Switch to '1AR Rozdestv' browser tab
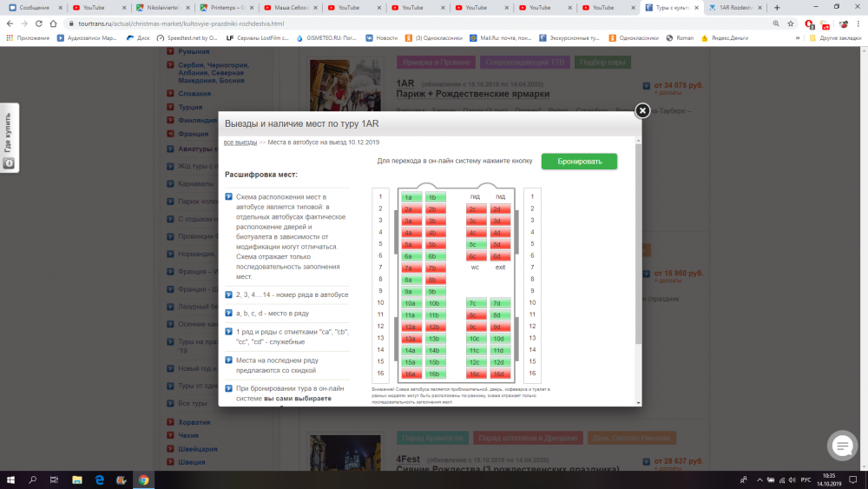The height and width of the screenshot is (489, 868). 733,8
